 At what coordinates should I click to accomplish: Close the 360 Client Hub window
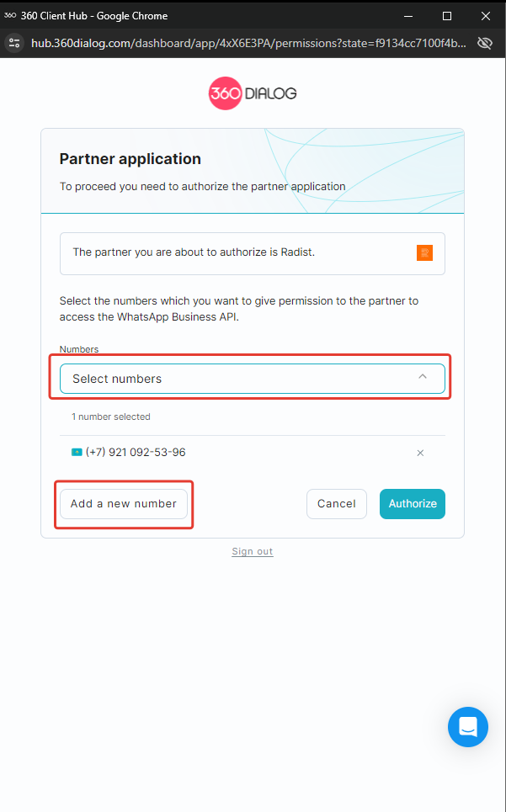tap(486, 15)
